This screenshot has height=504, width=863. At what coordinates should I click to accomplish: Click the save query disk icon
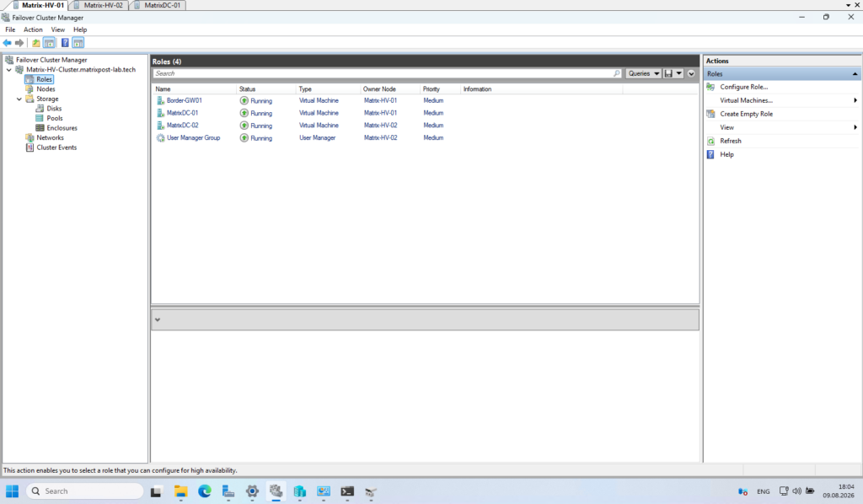(668, 73)
